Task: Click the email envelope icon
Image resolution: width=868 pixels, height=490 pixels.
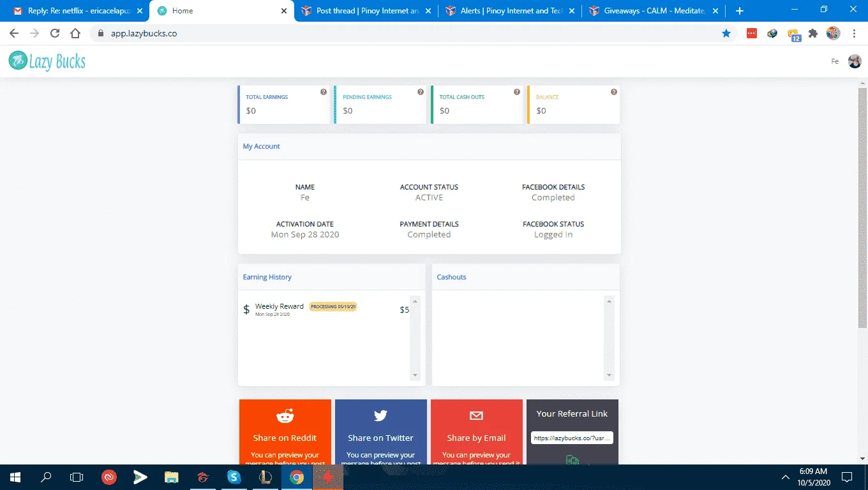Action: (x=477, y=416)
